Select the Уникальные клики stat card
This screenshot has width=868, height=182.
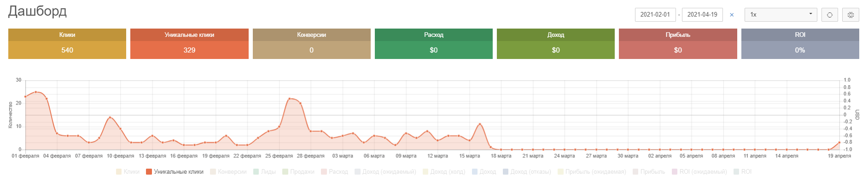[x=189, y=44]
